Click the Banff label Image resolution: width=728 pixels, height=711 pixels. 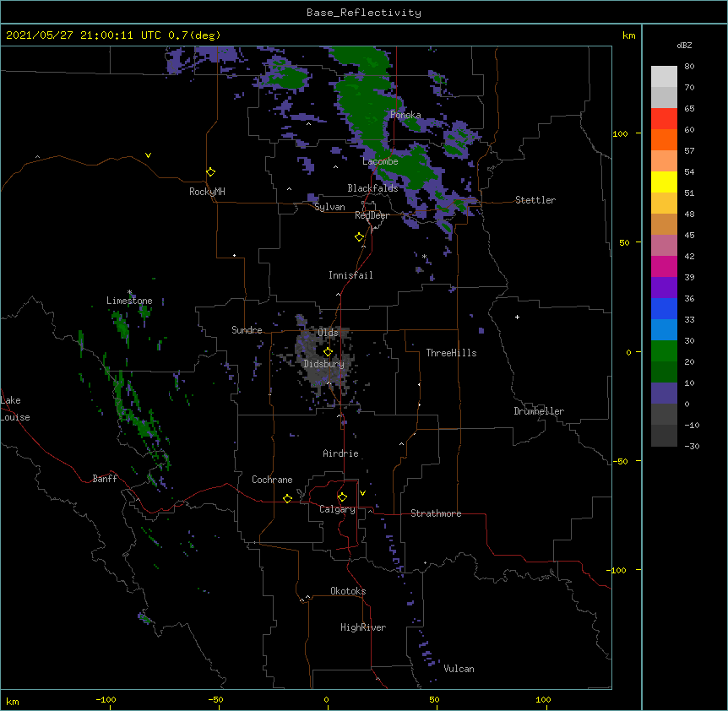(x=105, y=479)
